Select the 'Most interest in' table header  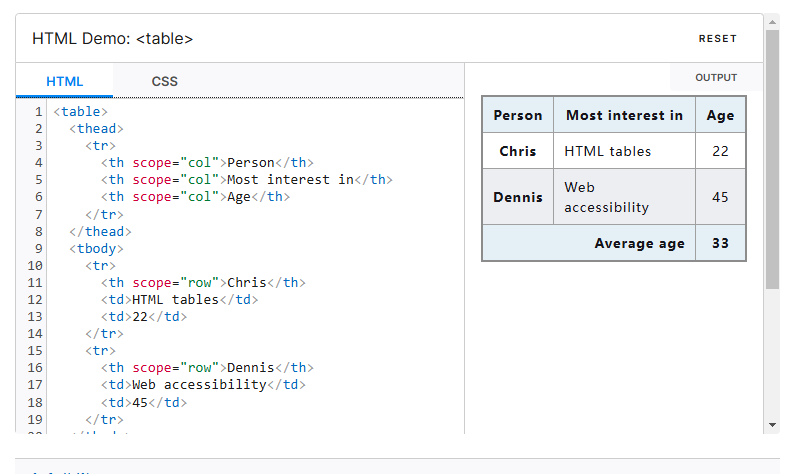point(624,115)
